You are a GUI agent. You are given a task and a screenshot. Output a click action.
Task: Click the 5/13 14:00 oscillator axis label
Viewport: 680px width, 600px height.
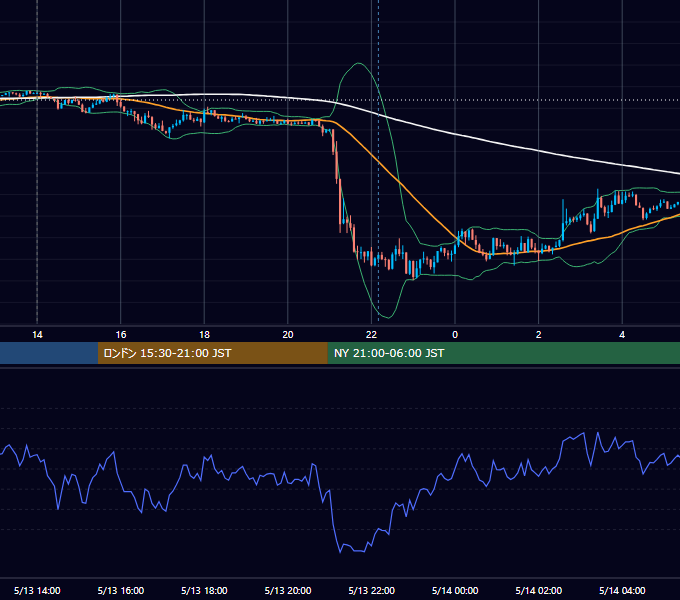tap(37, 590)
